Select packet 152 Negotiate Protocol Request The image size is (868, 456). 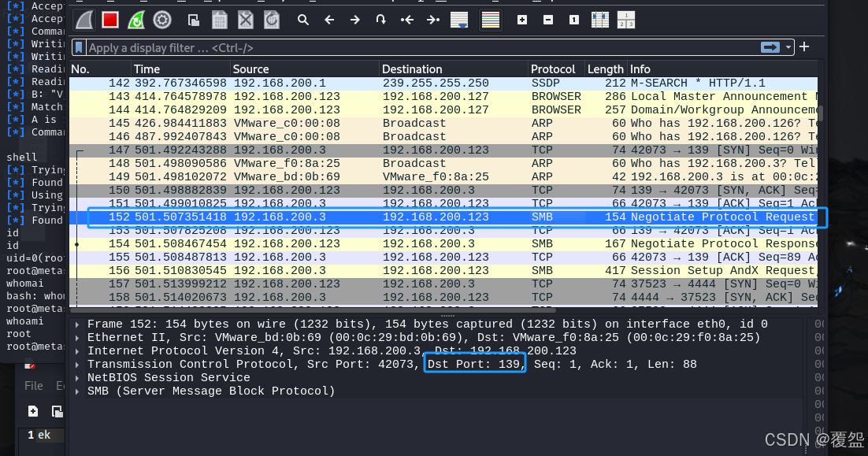(x=443, y=217)
